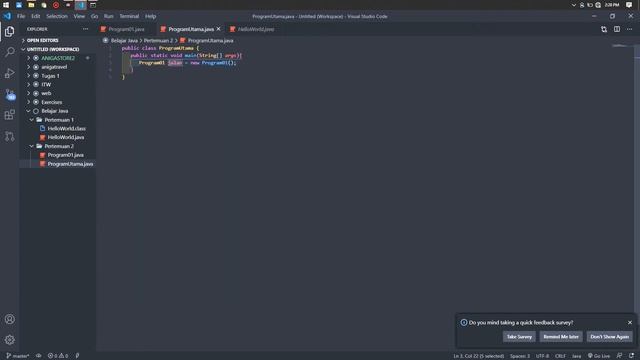
Task: Expand the Tugas 1 folder
Action: click(50, 76)
